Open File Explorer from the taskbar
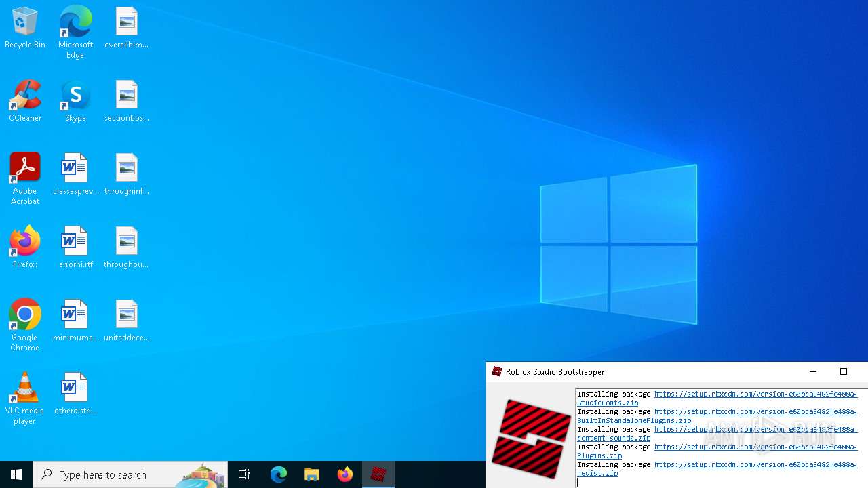Image resolution: width=868 pixels, height=488 pixels. click(312, 474)
